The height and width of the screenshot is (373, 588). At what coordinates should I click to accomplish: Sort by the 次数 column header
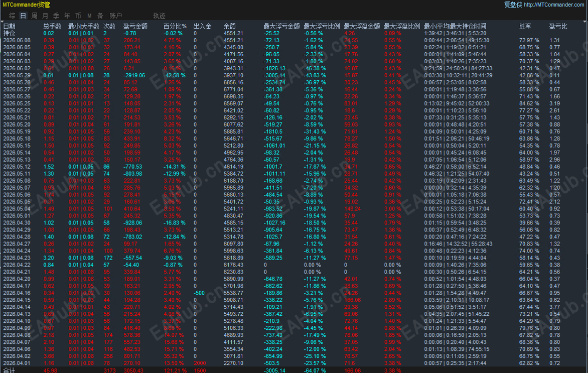pos(109,26)
